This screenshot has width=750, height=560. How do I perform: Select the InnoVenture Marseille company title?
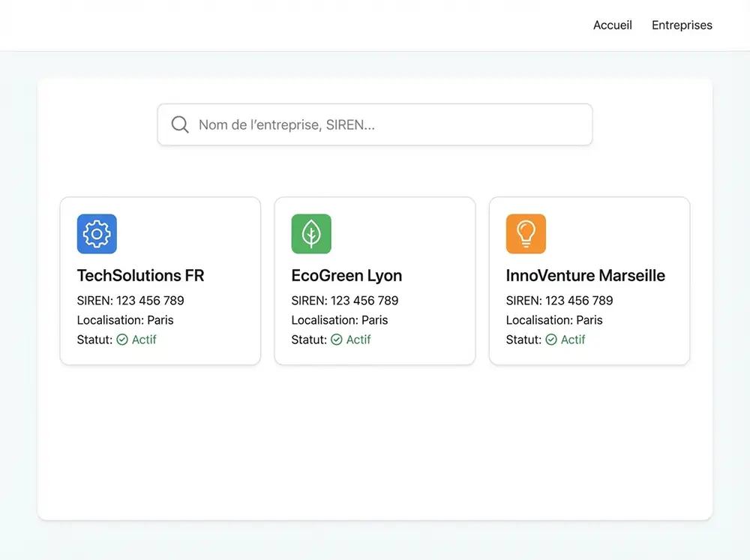[585, 275]
